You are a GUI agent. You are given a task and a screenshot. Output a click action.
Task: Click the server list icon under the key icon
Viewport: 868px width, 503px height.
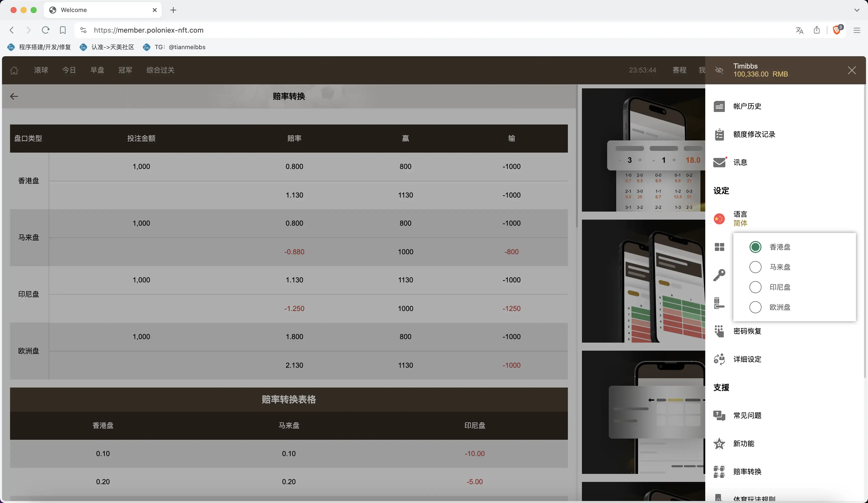(719, 303)
